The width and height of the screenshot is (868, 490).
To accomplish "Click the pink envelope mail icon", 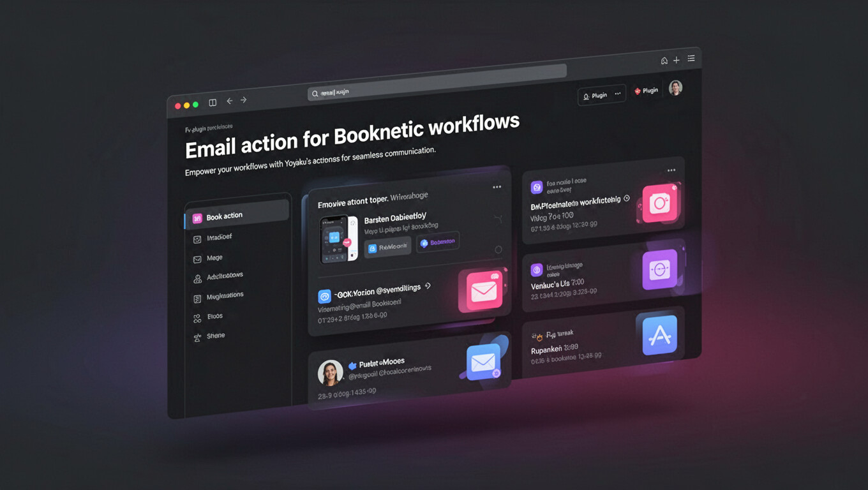I will coord(483,292).
